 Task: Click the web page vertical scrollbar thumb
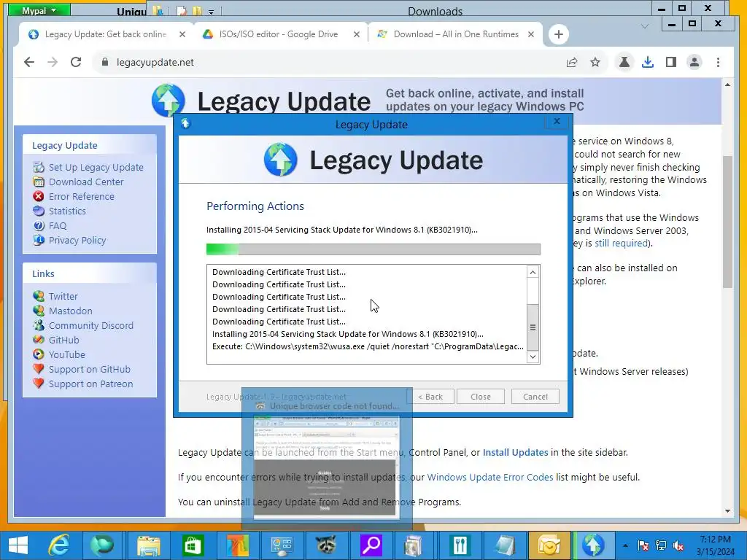(x=727, y=222)
